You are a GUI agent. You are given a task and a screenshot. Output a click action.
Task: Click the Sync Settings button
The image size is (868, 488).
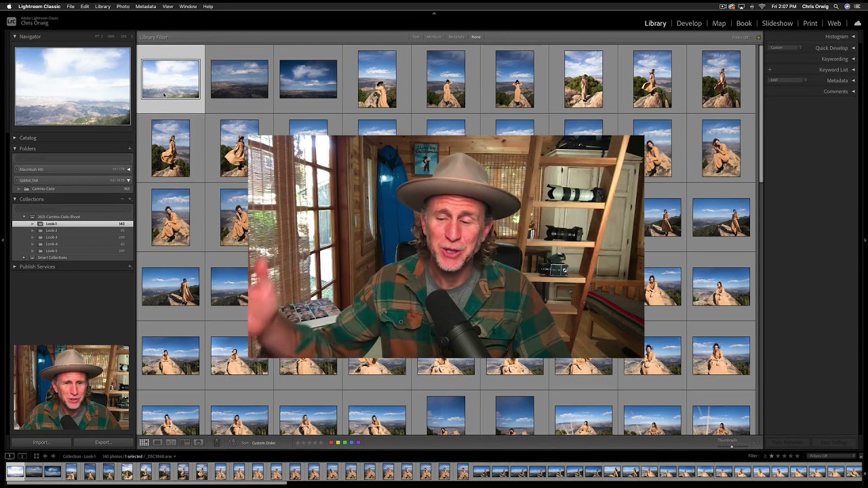click(x=834, y=443)
